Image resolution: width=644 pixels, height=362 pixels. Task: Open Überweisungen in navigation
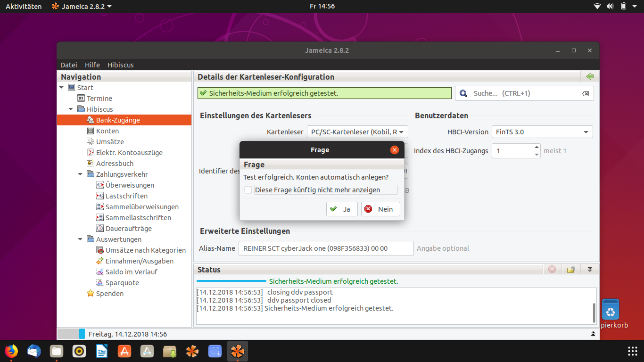125,185
